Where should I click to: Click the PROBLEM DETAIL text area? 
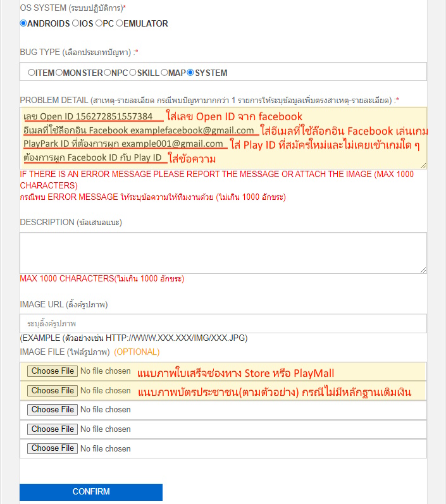click(223, 138)
